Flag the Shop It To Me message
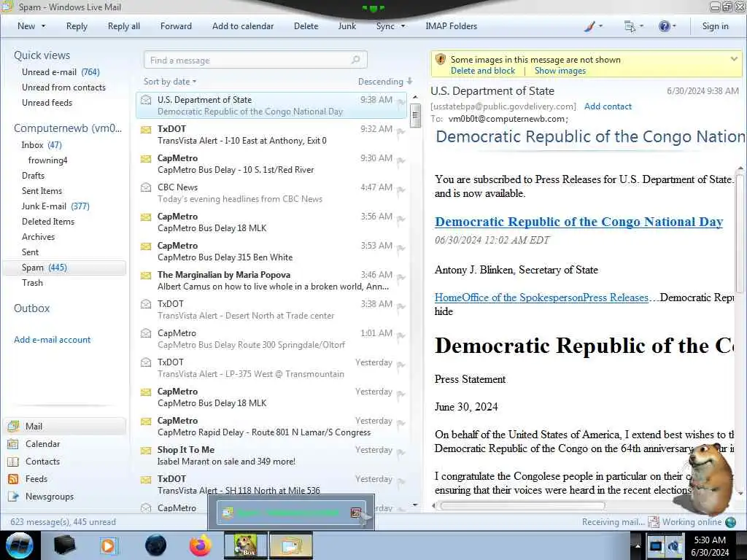747x560 pixels. (x=401, y=453)
